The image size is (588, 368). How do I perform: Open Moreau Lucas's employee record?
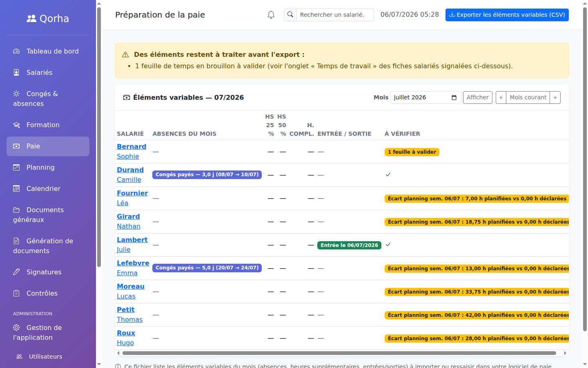pyautogui.click(x=131, y=291)
